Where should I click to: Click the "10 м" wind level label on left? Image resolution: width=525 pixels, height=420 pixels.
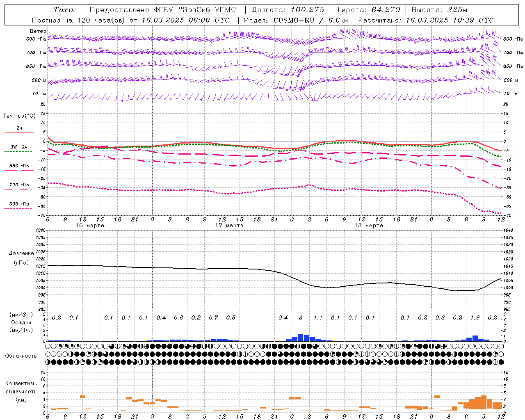click(39, 94)
